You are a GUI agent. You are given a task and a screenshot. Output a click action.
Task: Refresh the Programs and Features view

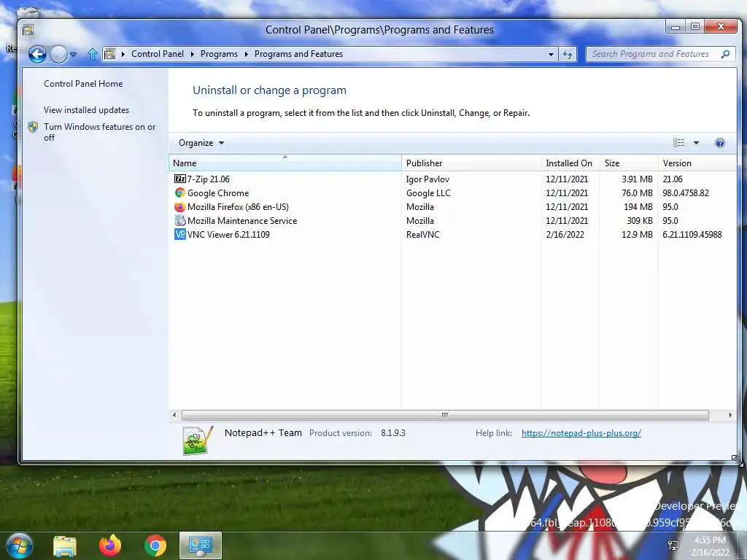pyautogui.click(x=568, y=54)
